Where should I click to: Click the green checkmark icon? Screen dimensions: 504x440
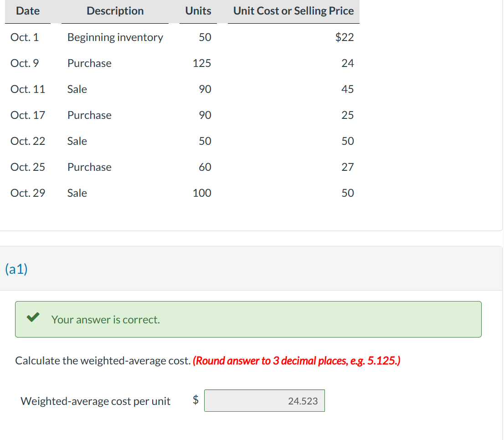point(32,317)
